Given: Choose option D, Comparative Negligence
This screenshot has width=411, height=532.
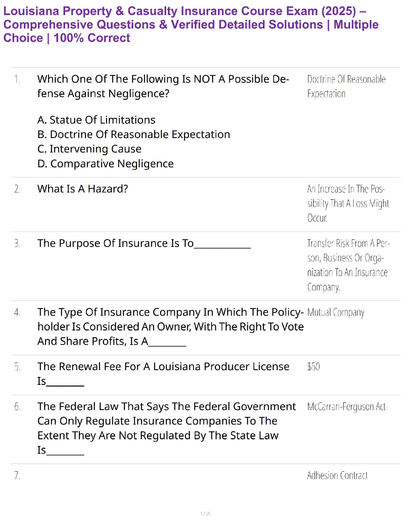Looking at the screenshot, I should [x=105, y=164].
